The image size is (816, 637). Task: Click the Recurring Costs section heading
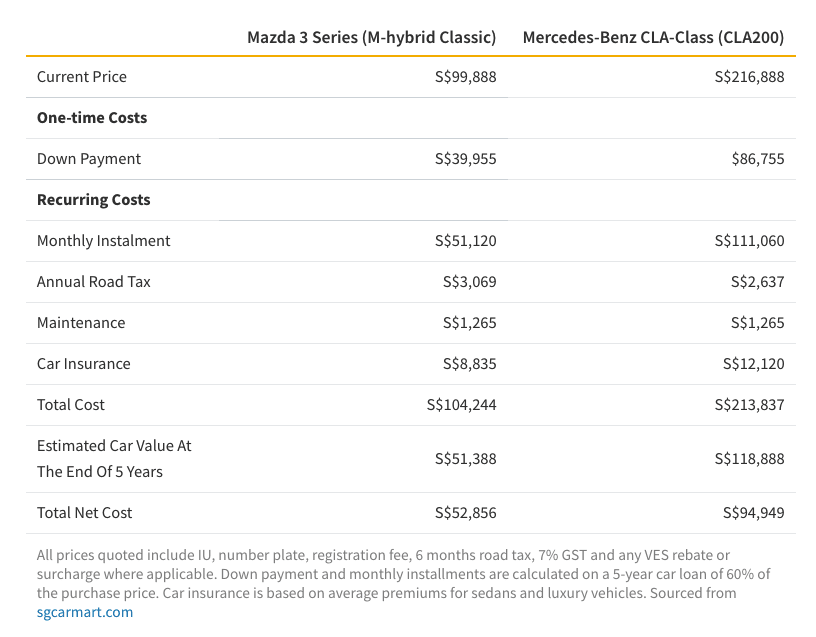[x=94, y=200]
